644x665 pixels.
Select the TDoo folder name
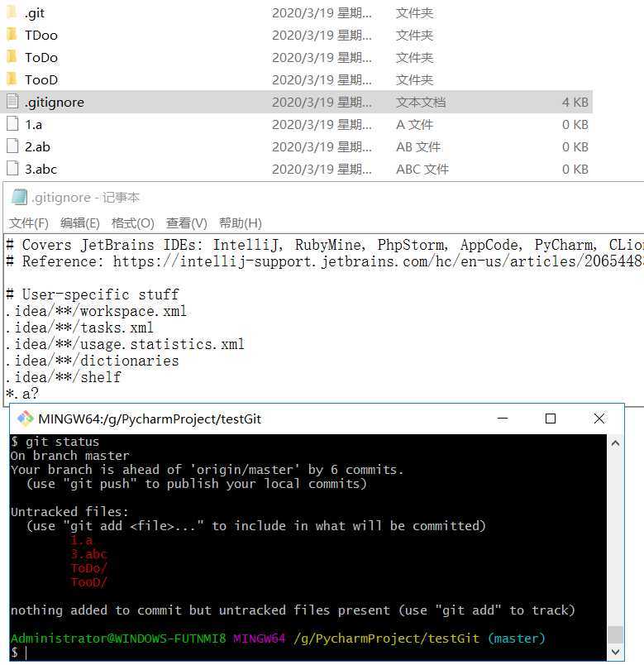coord(41,36)
